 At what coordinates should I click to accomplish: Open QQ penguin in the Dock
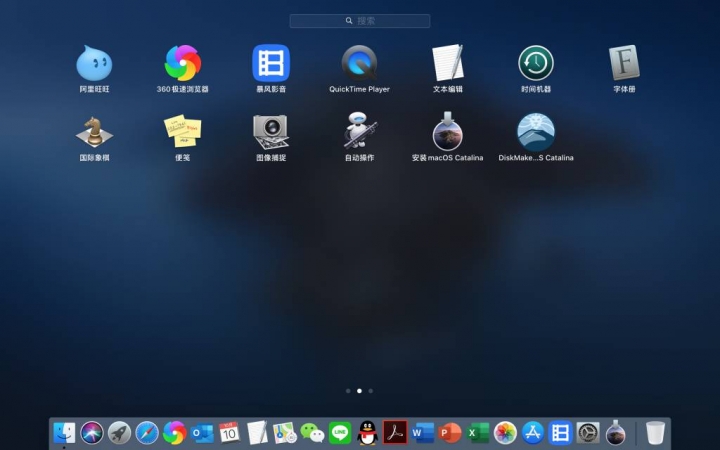(367, 433)
